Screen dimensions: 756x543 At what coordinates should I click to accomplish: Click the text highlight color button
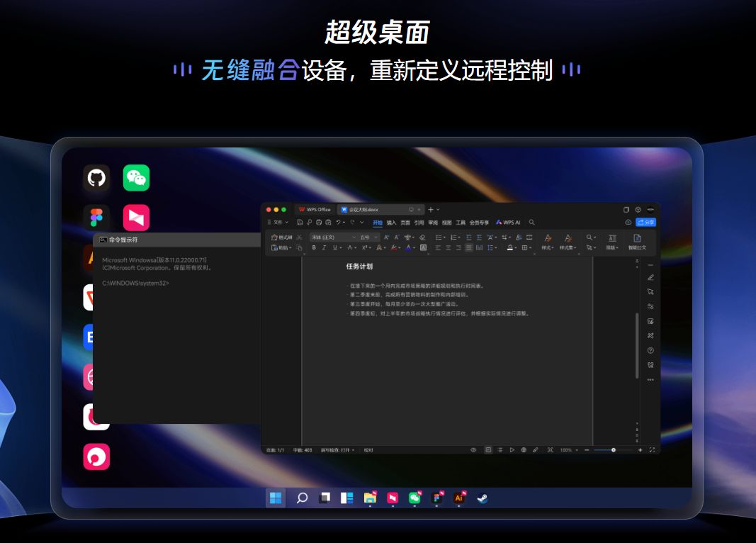coord(408,248)
